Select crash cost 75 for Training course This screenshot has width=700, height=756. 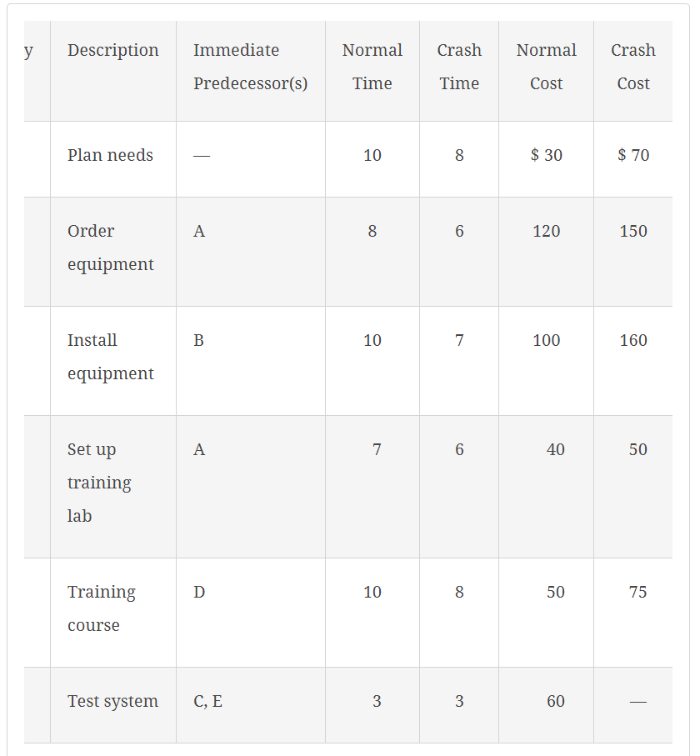tap(637, 592)
